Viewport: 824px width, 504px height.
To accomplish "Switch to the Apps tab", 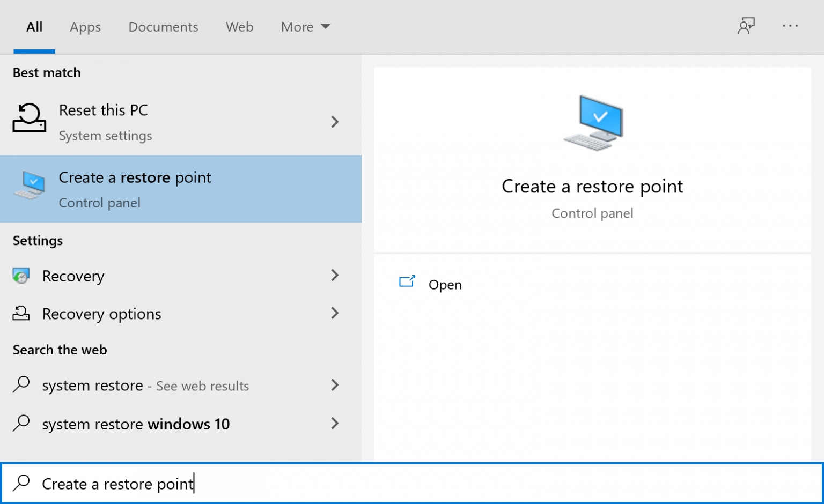I will click(x=85, y=26).
